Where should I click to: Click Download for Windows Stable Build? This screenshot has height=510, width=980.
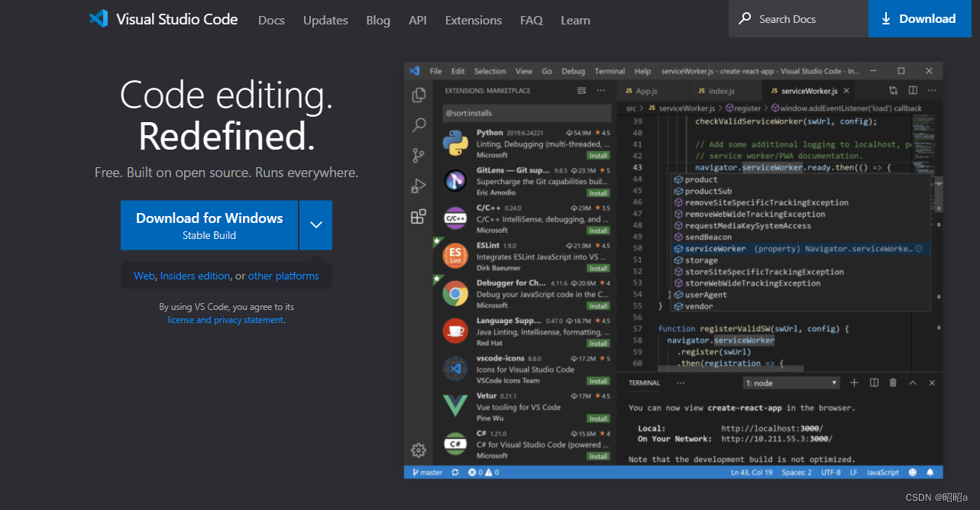pyautogui.click(x=209, y=225)
